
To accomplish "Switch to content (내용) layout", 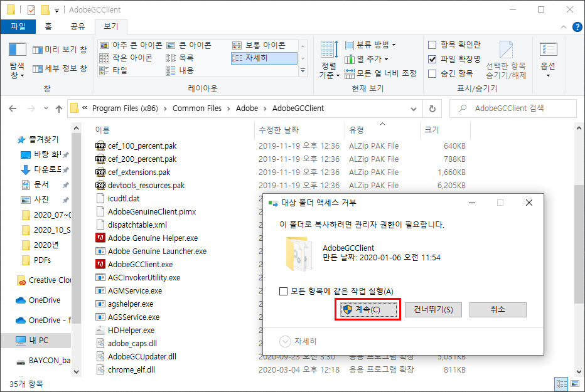I will (180, 70).
